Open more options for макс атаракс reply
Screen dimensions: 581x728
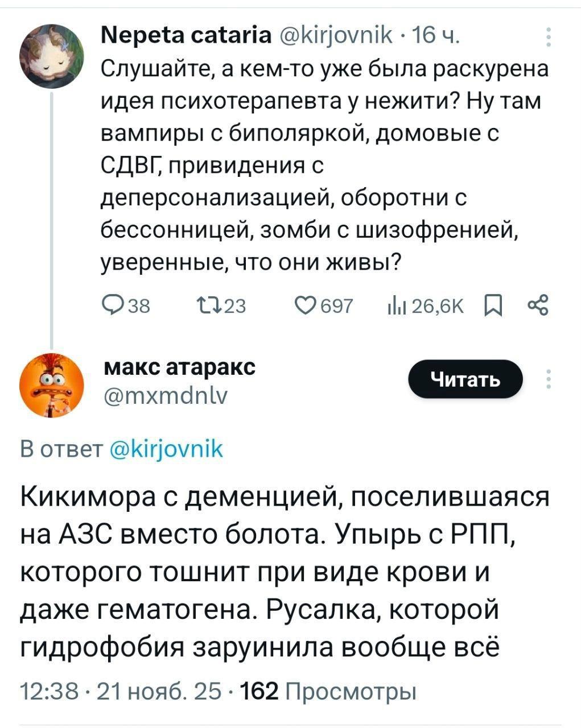point(549,379)
